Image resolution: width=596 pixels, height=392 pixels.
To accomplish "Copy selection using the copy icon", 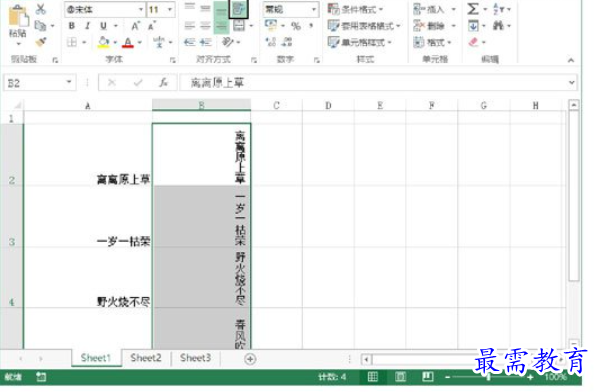I will 40,26.
